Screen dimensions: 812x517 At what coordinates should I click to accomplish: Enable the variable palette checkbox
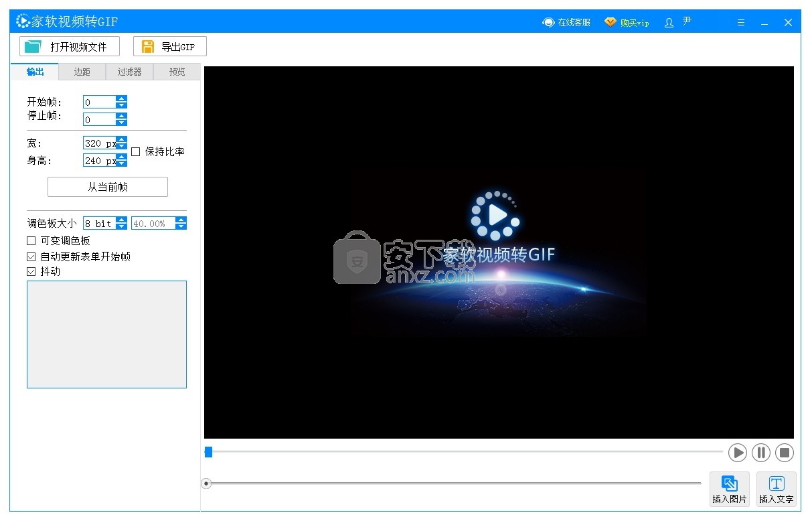[x=31, y=241]
